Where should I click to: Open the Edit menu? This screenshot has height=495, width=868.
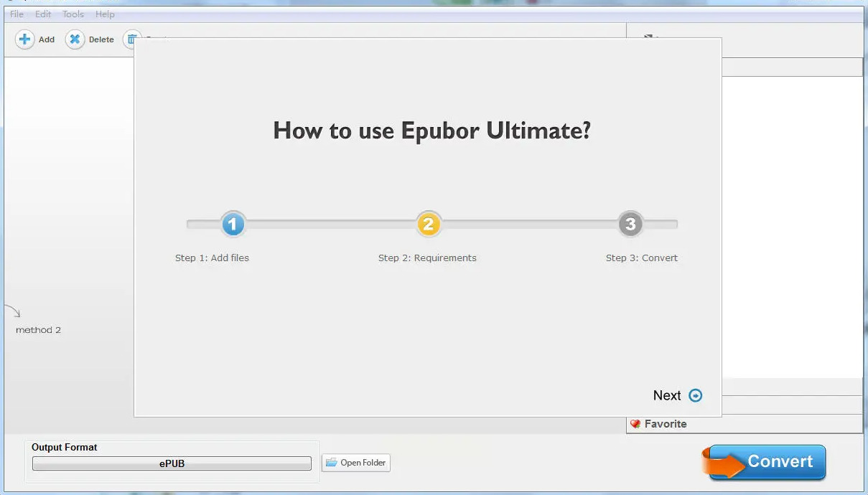point(43,14)
